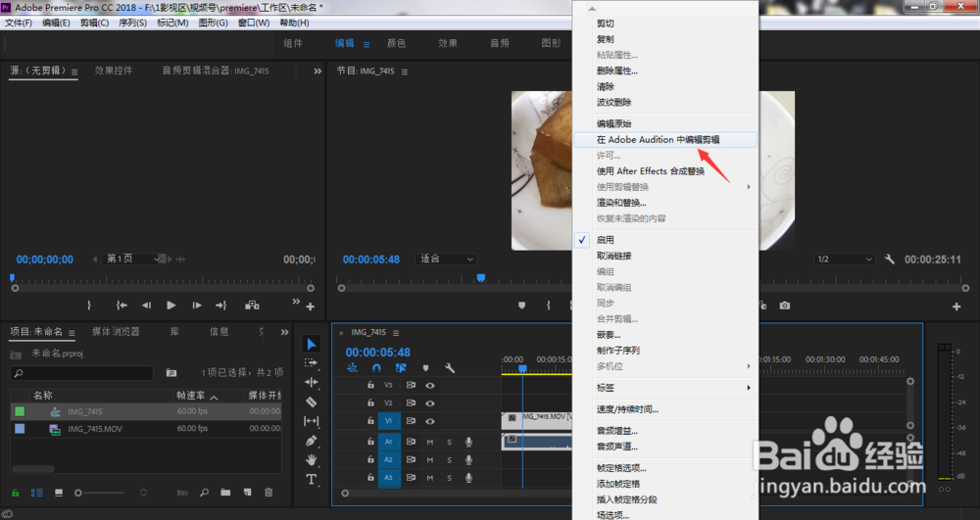The image size is (980, 520).
Task: Click trash icon in project panel
Action: coord(269,493)
